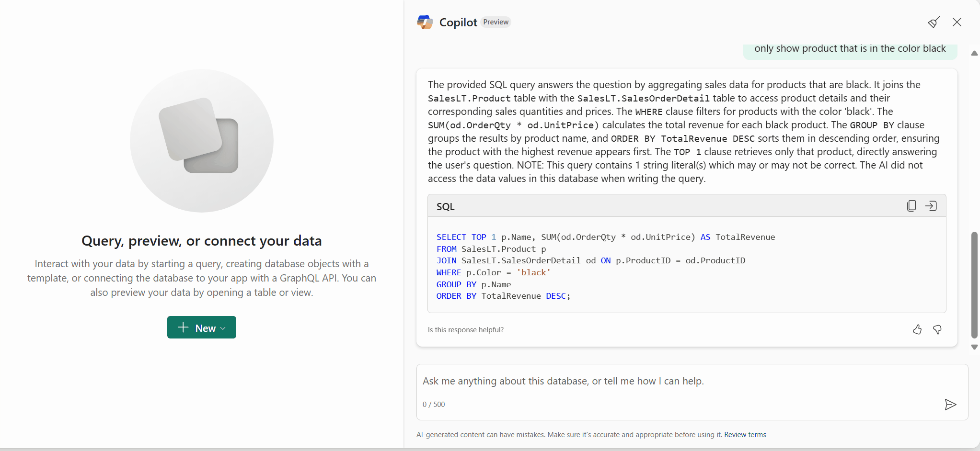
Task: Click the stacked squares placeholder illustration
Action: pyautogui.click(x=201, y=141)
